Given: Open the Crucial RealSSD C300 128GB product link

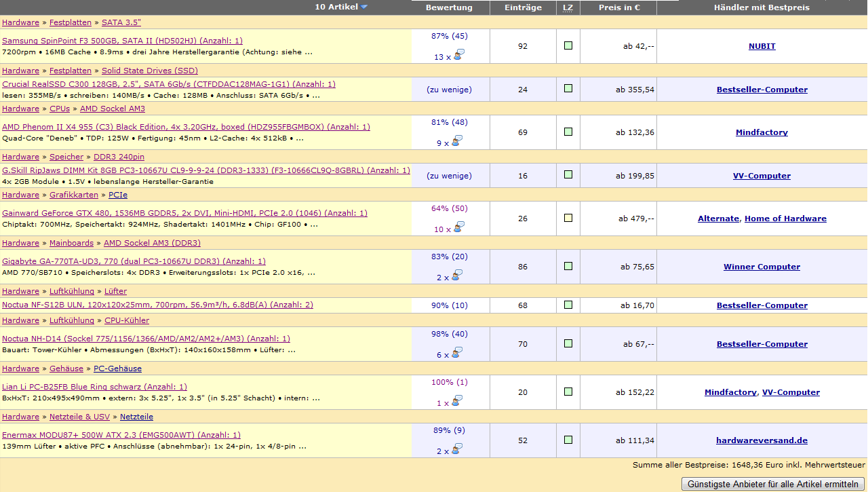Looking at the screenshot, I should [169, 84].
